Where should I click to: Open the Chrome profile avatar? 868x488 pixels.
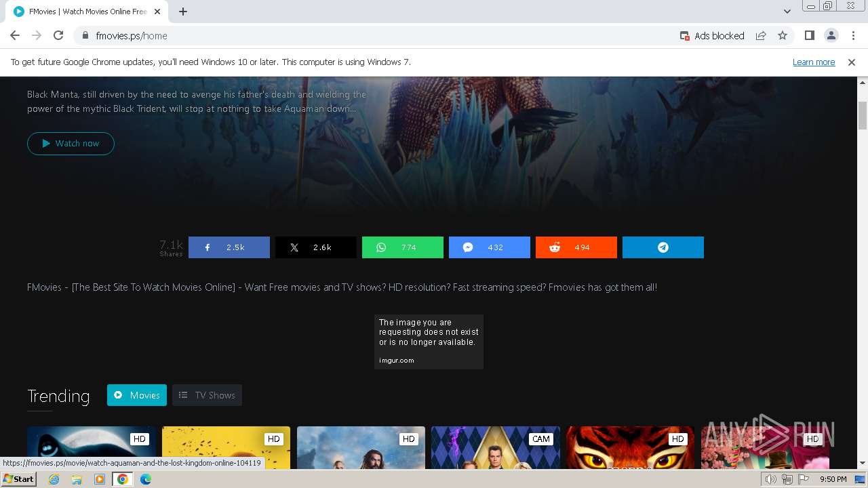pyautogui.click(x=831, y=36)
